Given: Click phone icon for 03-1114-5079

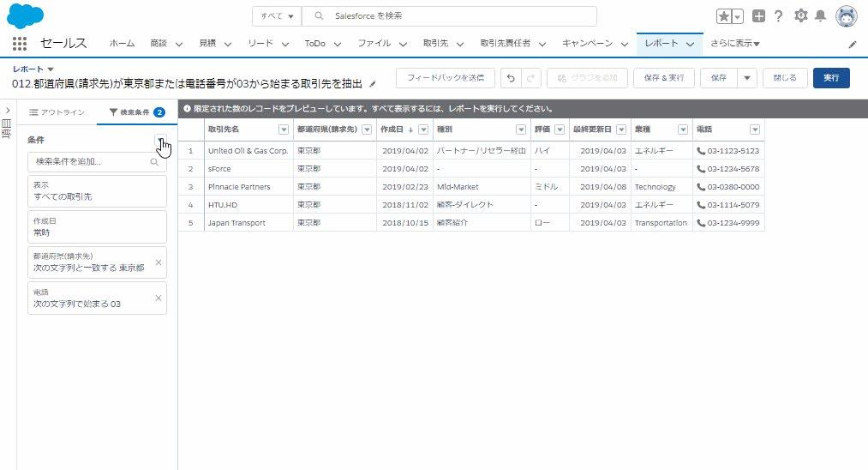Looking at the screenshot, I should (701, 204).
